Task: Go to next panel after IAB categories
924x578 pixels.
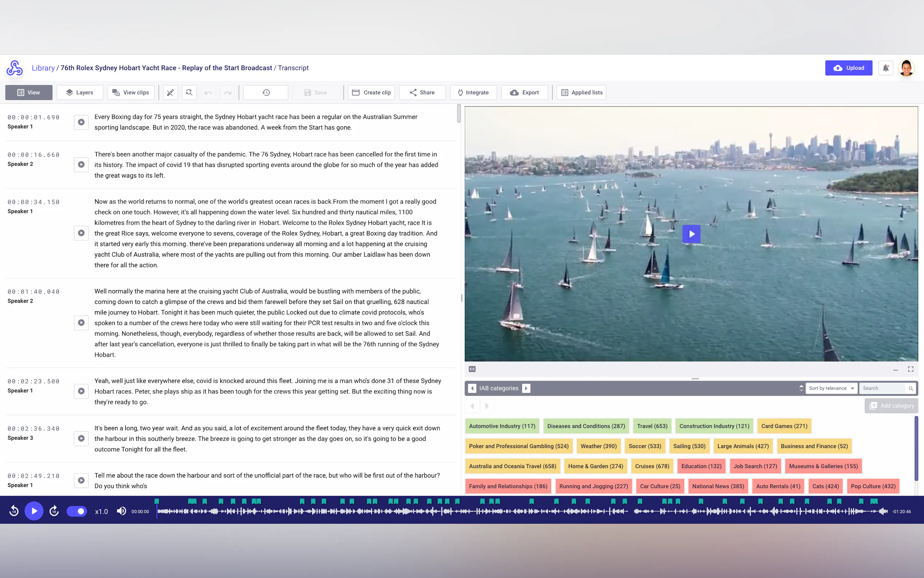Action: pyautogui.click(x=526, y=388)
